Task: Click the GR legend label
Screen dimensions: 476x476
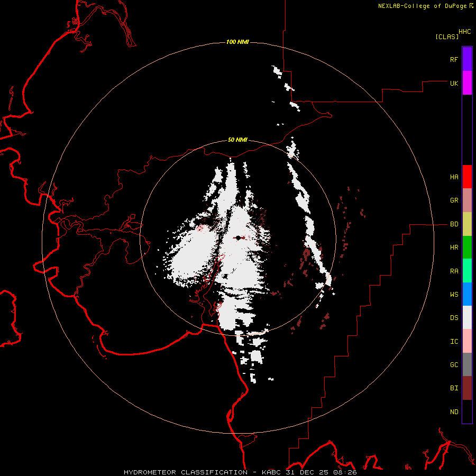Action: click(x=454, y=200)
